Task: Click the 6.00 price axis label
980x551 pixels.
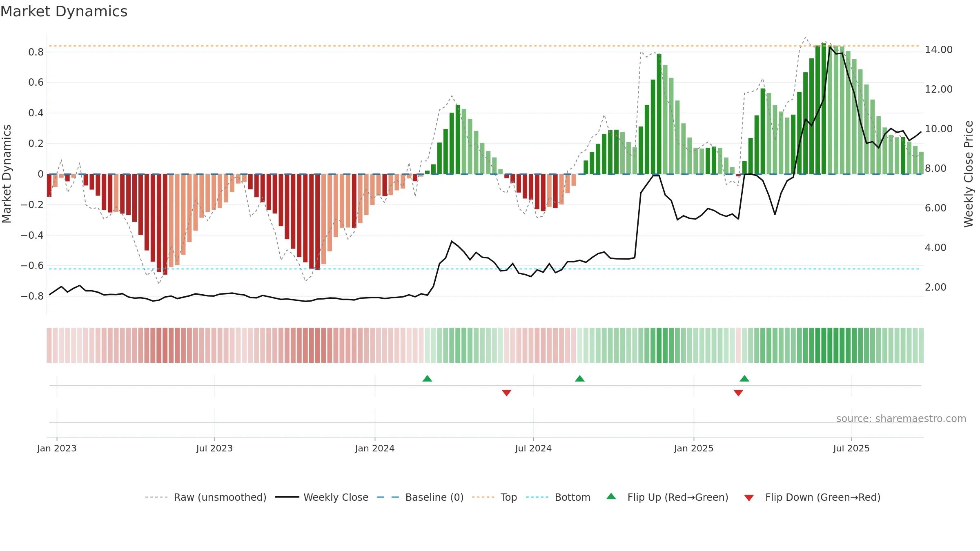Action: point(935,208)
